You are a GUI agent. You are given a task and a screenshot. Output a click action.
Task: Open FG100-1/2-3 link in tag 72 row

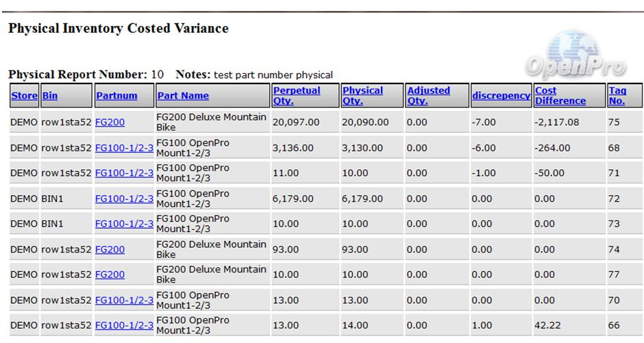click(124, 199)
